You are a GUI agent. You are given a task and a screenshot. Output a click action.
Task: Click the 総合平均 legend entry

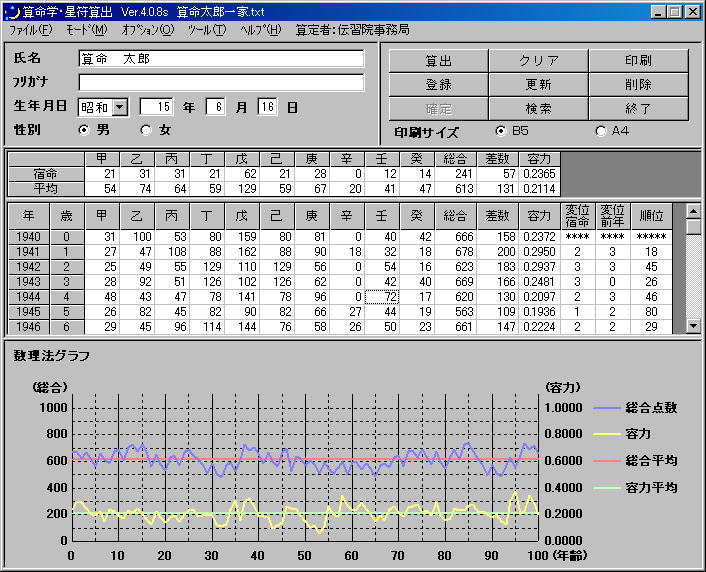tap(635, 461)
